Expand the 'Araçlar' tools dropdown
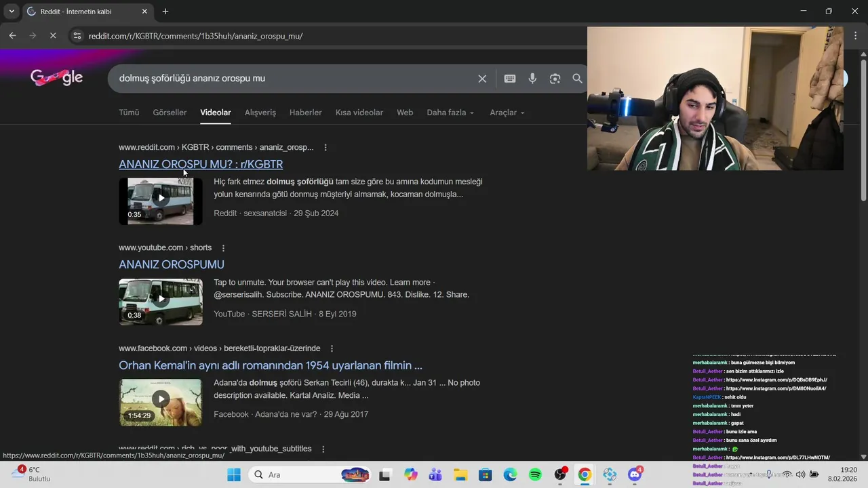 pyautogui.click(x=507, y=113)
